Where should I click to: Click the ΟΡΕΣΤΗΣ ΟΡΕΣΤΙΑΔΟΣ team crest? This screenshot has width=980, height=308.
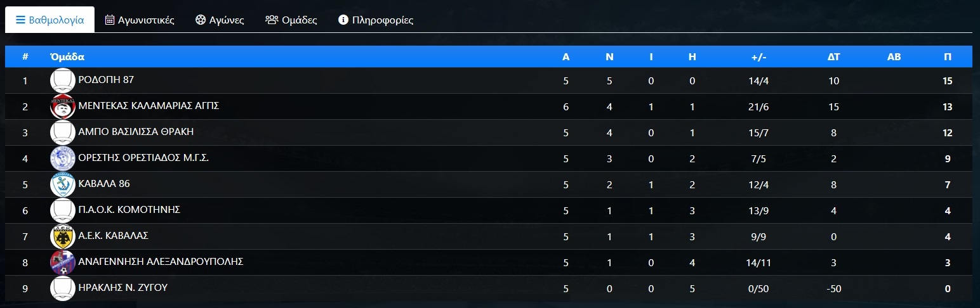click(62, 158)
